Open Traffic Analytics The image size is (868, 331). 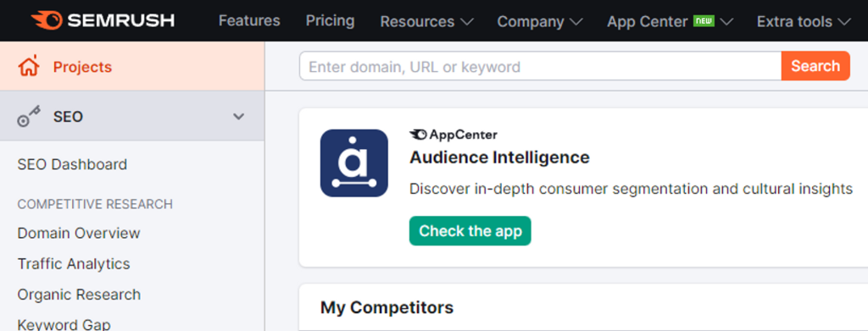click(74, 263)
